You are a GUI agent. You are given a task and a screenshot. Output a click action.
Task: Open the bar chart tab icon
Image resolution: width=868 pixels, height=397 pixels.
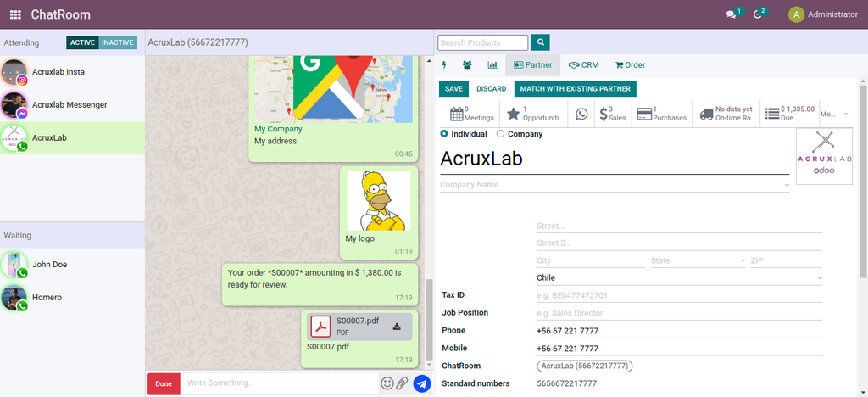point(492,64)
